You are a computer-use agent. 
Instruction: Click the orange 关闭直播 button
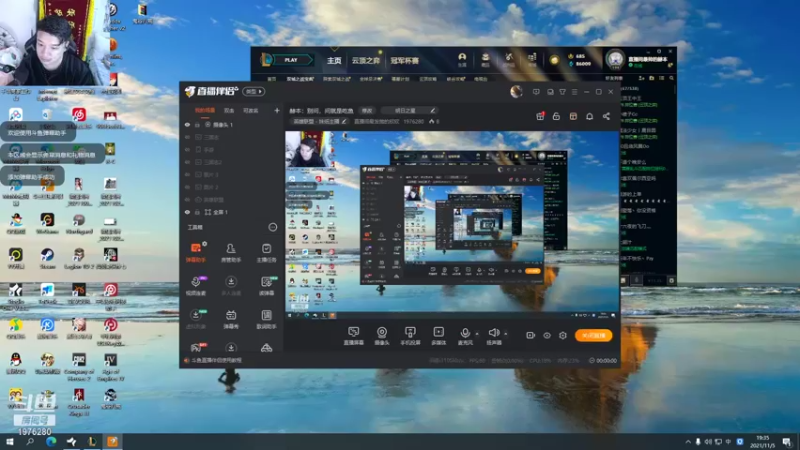(593, 335)
